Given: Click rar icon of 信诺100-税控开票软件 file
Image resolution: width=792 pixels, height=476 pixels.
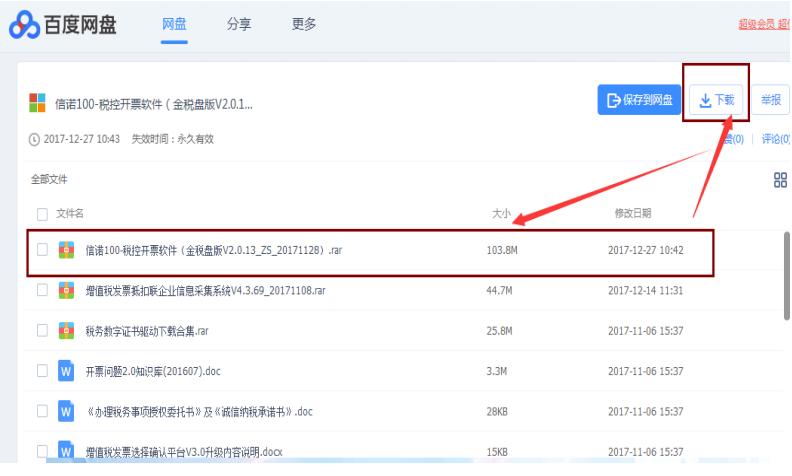Looking at the screenshot, I should (66, 250).
